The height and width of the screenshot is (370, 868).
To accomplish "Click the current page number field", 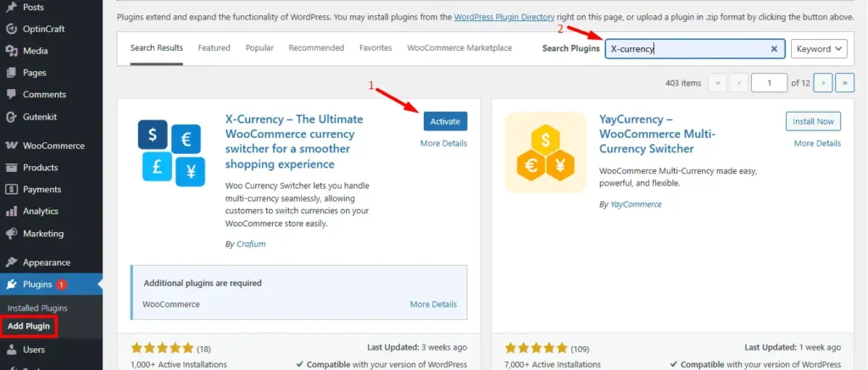I will 769,83.
